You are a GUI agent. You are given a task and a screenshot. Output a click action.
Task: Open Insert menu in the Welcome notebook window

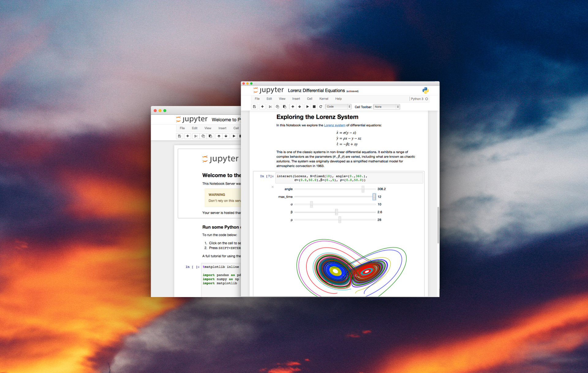222,128
